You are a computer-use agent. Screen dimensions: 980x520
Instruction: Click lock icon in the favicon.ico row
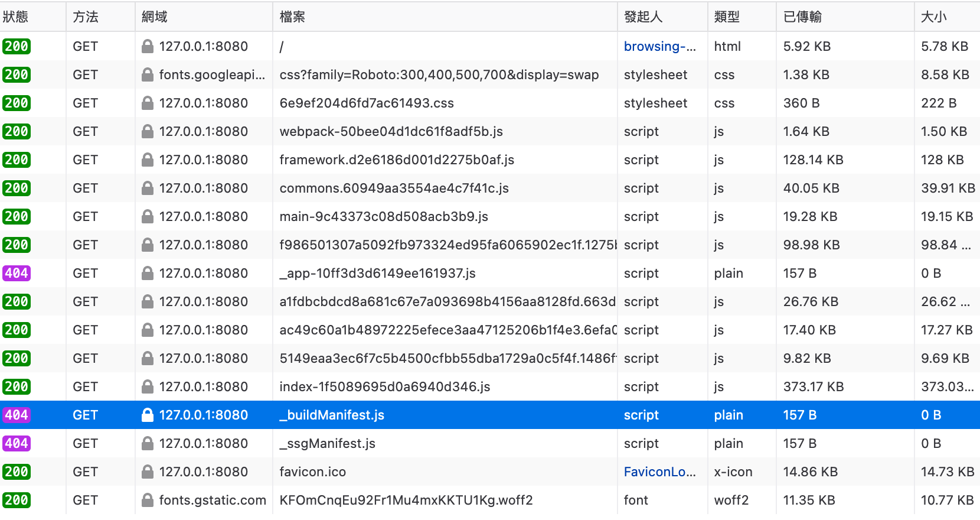coord(148,472)
